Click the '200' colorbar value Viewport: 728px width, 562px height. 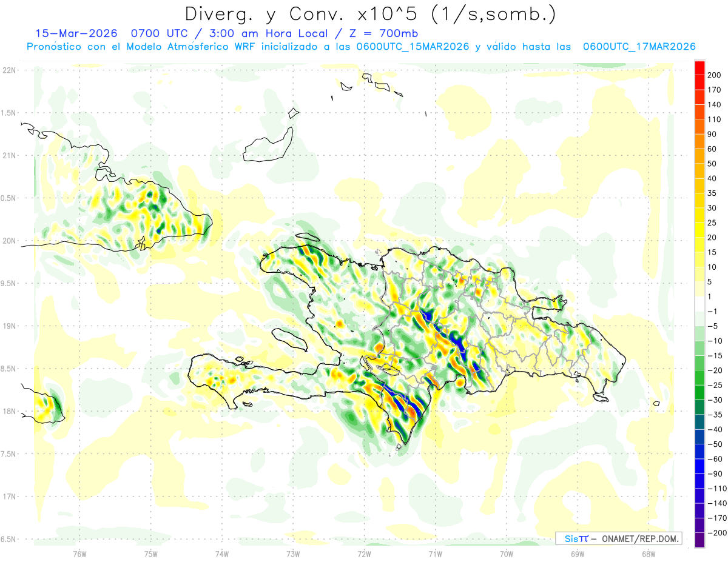714,75
